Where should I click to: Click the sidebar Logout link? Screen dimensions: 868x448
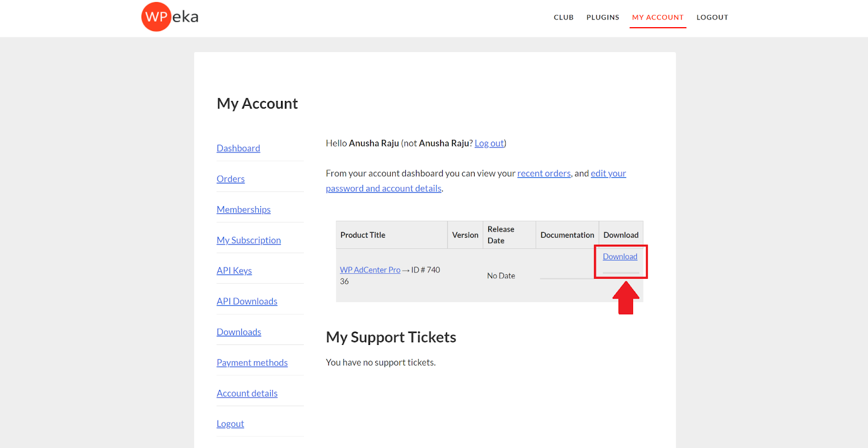point(231,424)
